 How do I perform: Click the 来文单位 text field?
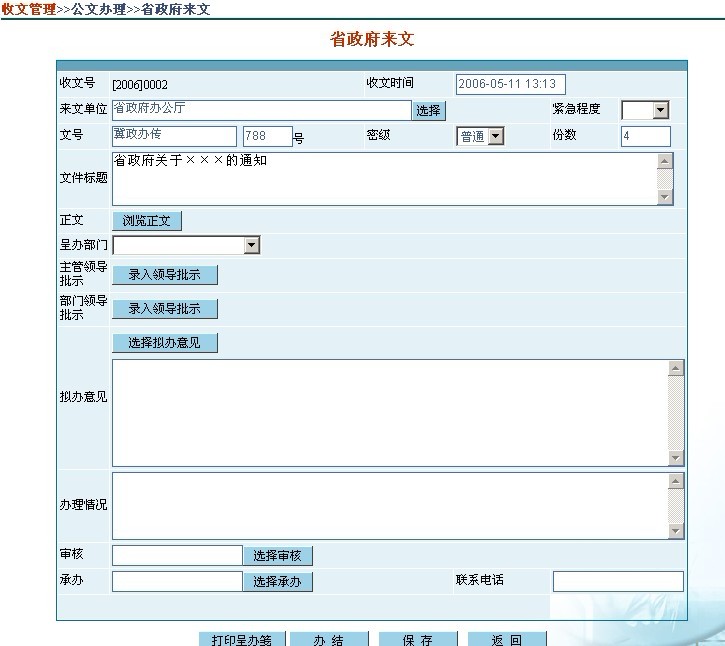(x=262, y=111)
